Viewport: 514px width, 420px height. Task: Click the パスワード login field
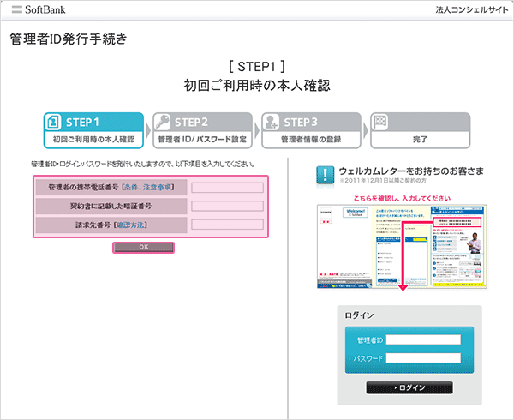point(423,358)
